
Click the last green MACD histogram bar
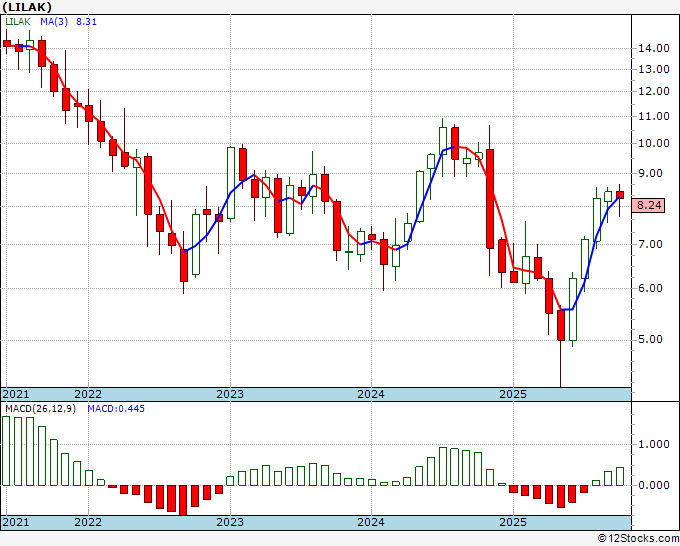(x=620, y=476)
